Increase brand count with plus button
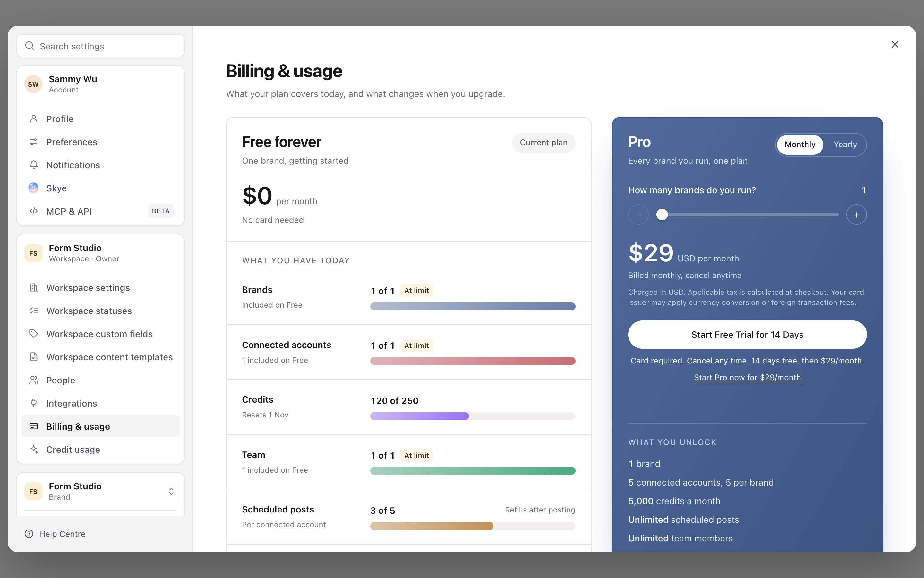Screen dimensions: 924x578 [x=856, y=215]
